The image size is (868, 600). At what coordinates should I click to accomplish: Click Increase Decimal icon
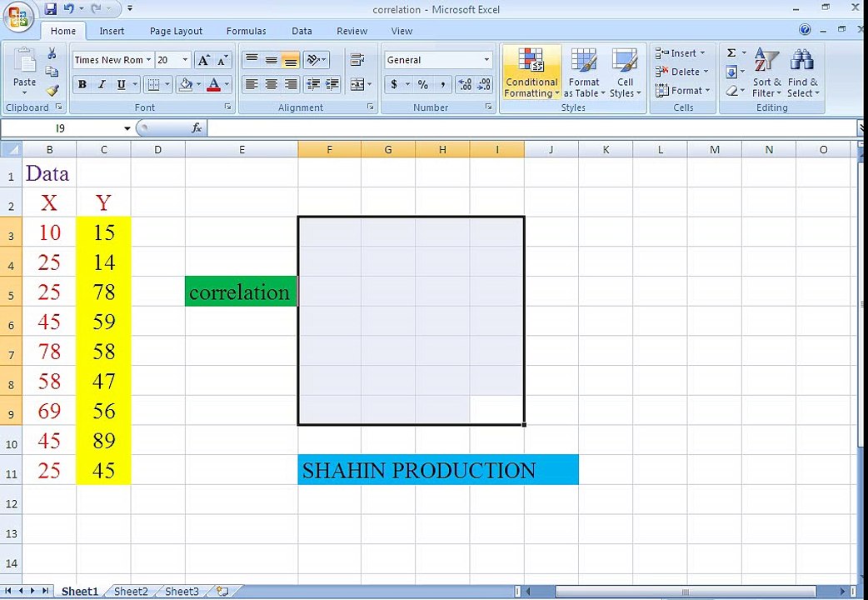[465, 85]
